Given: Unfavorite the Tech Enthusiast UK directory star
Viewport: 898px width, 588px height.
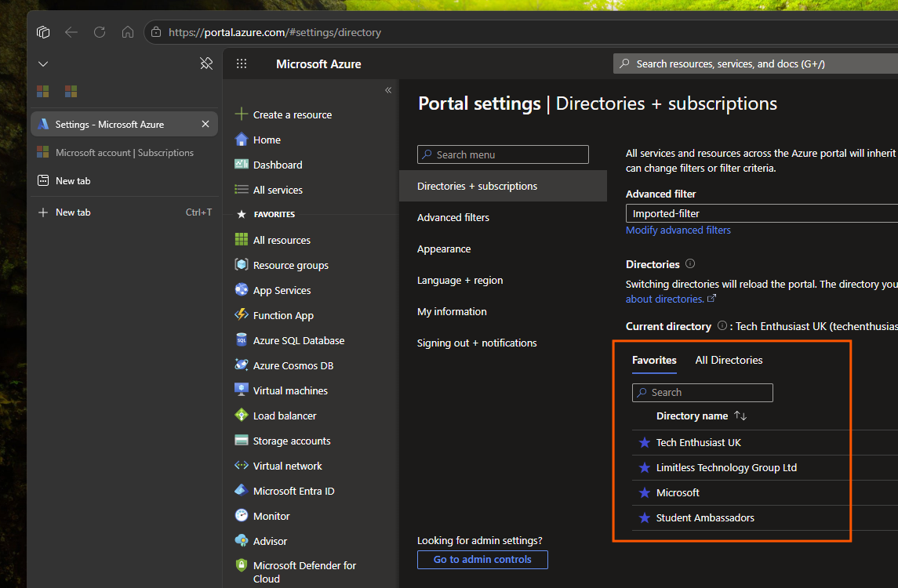Looking at the screenshot, I should [x=645, y=443].
